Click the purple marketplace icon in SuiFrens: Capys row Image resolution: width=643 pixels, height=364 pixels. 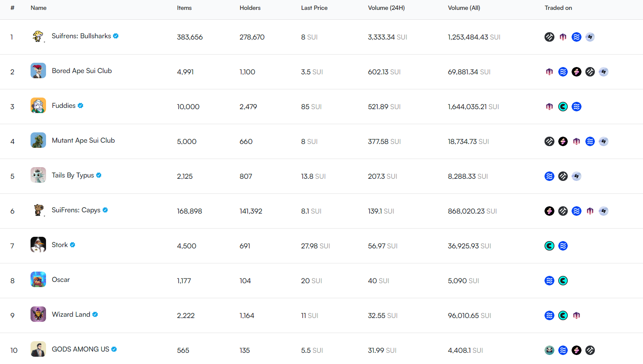pyautogui.click(x=590, y=211)
